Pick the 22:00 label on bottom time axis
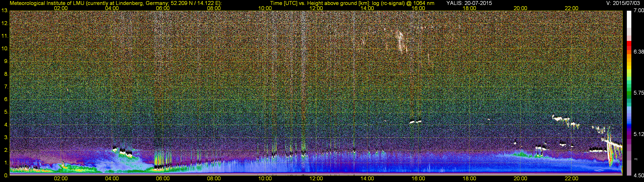Screen dimensions: 644x182 coord(571,179)
